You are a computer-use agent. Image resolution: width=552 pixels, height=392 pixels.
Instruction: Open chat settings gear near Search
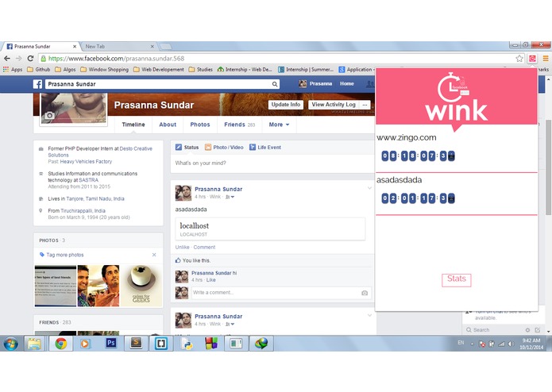tap(527, 330)
